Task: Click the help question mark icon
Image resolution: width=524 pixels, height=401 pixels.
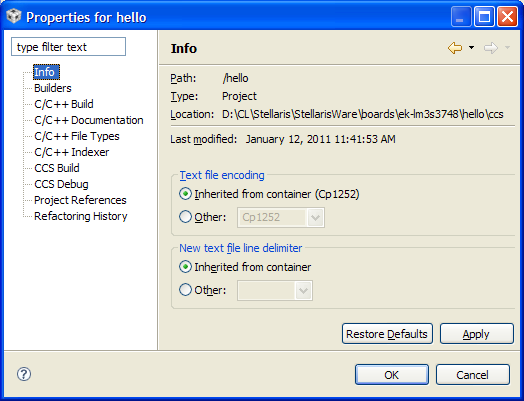Action: tap(24, 374)
